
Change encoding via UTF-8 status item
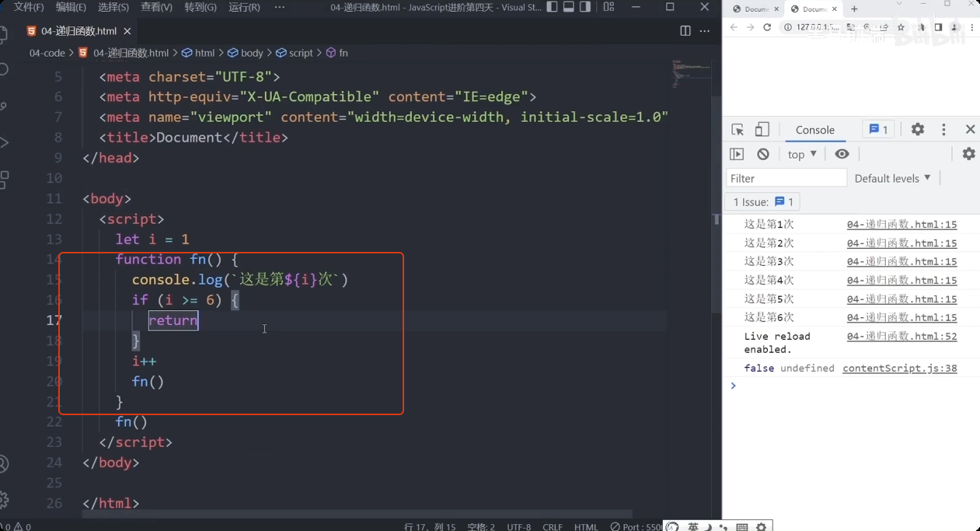coord(519,526)
